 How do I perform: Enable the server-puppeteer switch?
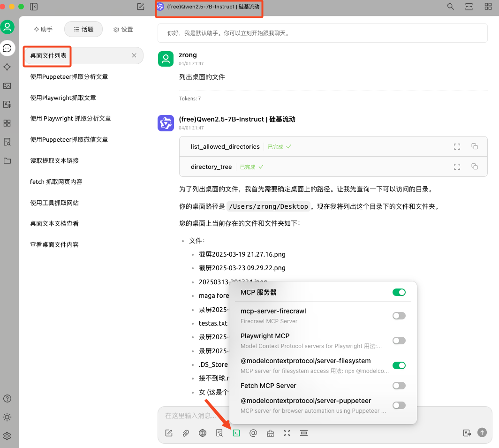(399, 405)
